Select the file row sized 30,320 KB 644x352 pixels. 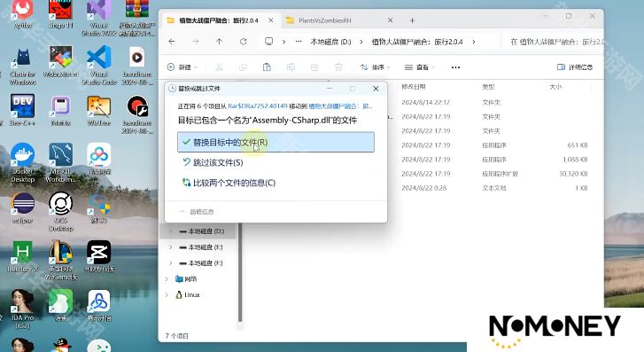coord(494,174)
